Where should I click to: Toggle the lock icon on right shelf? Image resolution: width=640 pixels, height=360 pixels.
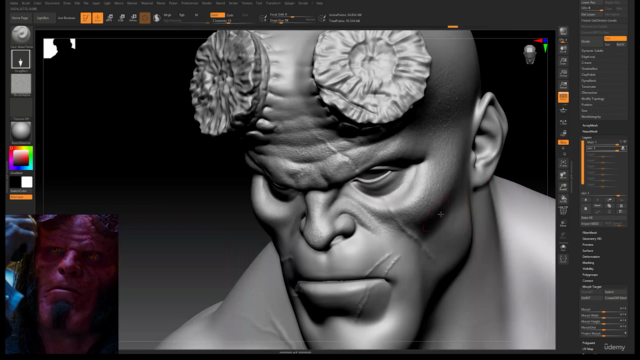pyautogui.click(x=563, y=133)
